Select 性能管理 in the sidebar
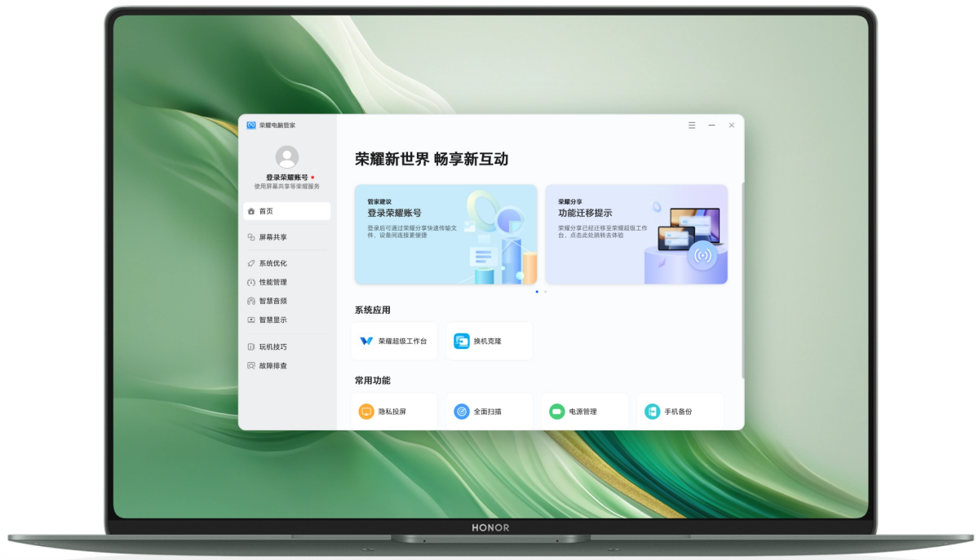This screenshot has height=560, width=979. (286, 282)
